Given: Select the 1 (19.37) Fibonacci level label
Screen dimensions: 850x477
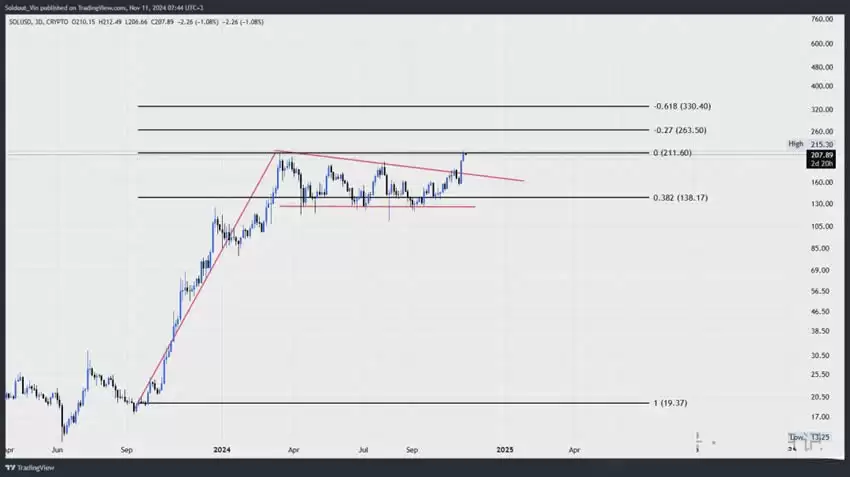Looking at the screenshot, I should click(670, 403).
